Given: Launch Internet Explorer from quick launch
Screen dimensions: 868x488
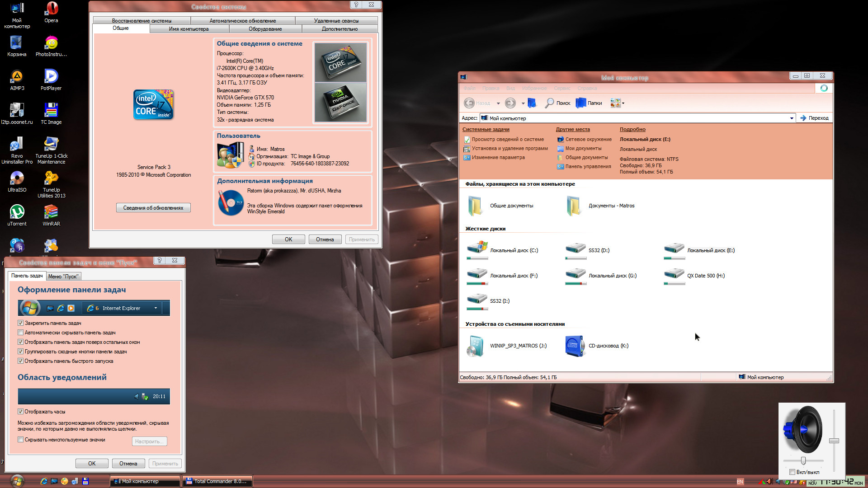Looking at the screenshot, I should click(44, 481).
